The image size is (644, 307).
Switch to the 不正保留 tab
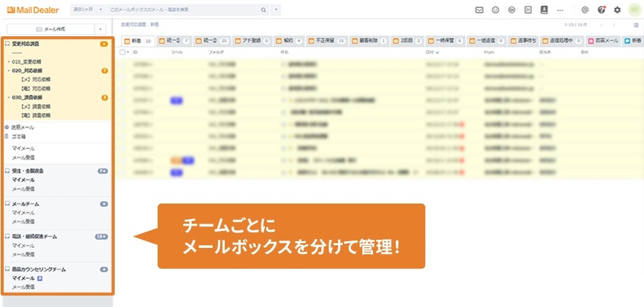(x=327, y=40)
